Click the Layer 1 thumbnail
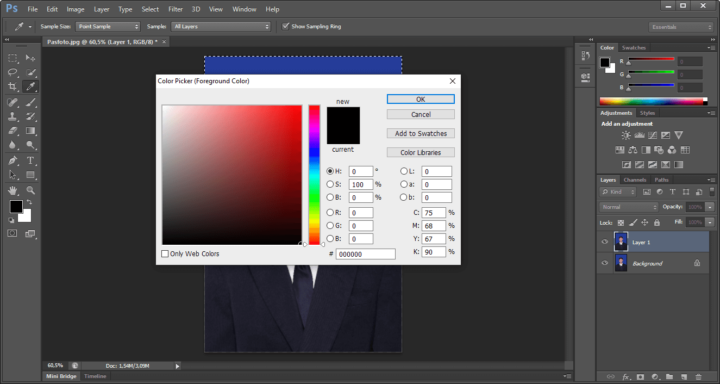 [x=621, y=242]
